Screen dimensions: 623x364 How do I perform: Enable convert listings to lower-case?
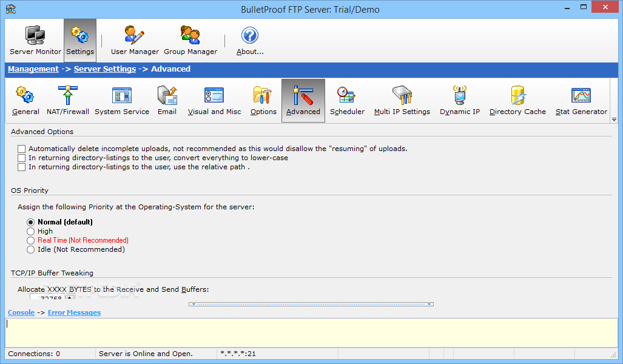click(x=21, y=158)
